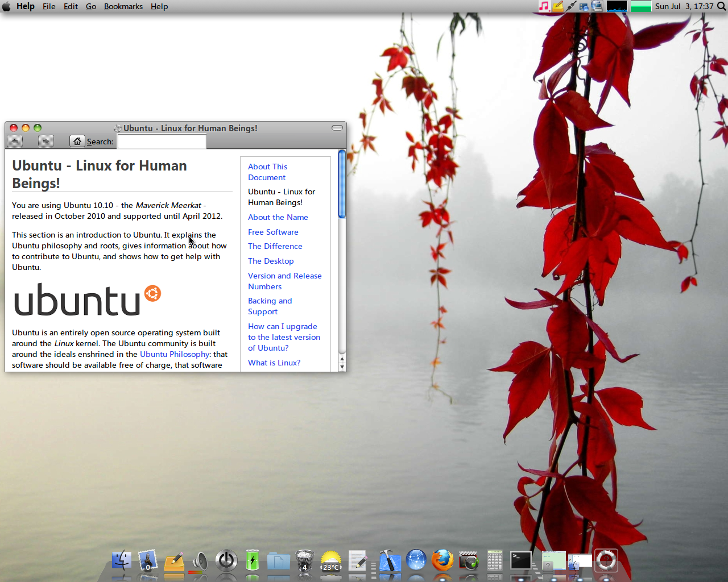Click the Apple logo menu
Viewport: 728px width, 582px height.
pos(6,6)
